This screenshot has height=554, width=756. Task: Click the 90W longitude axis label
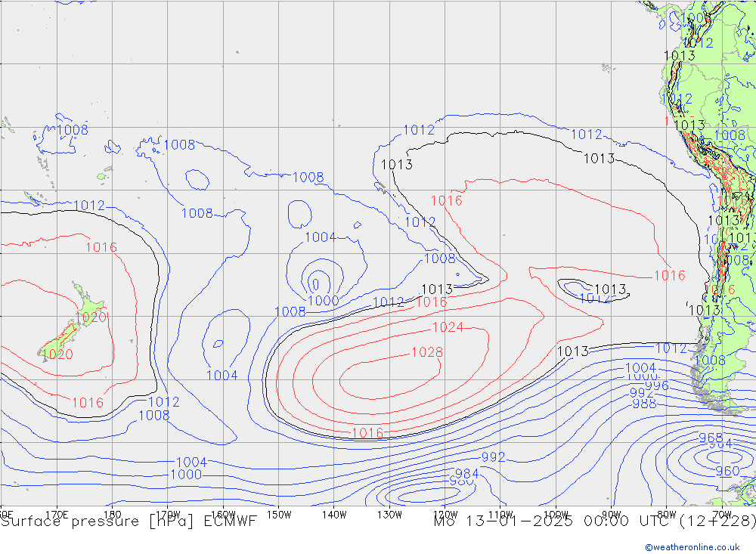[x=611, y=514]
